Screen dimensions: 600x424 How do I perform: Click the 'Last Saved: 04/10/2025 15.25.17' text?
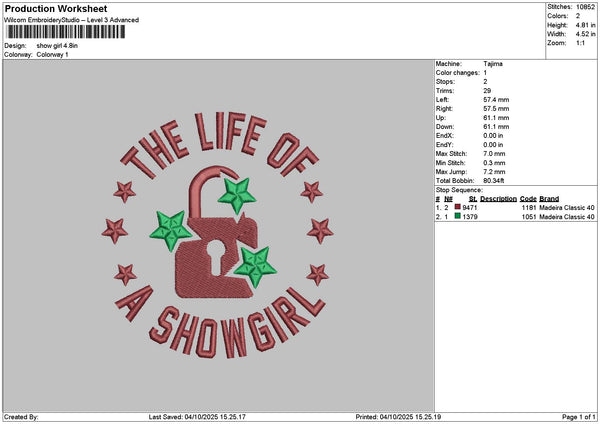[197, 417]
